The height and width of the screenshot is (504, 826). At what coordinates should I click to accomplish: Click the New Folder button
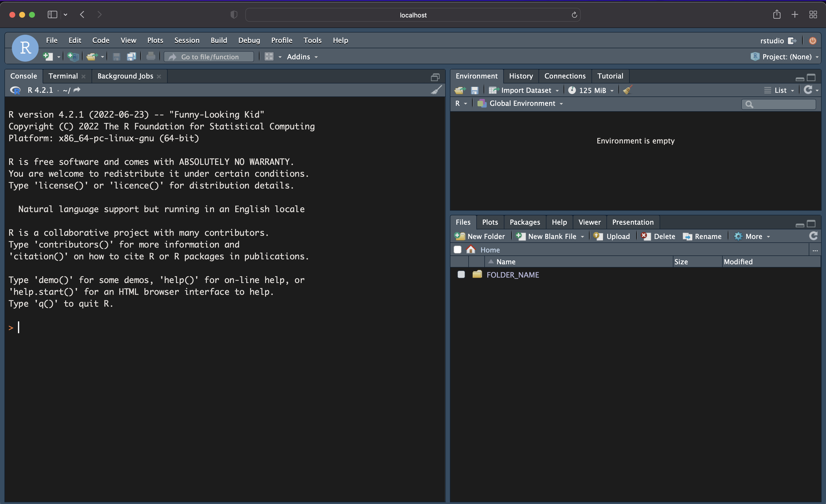point(480,236)
